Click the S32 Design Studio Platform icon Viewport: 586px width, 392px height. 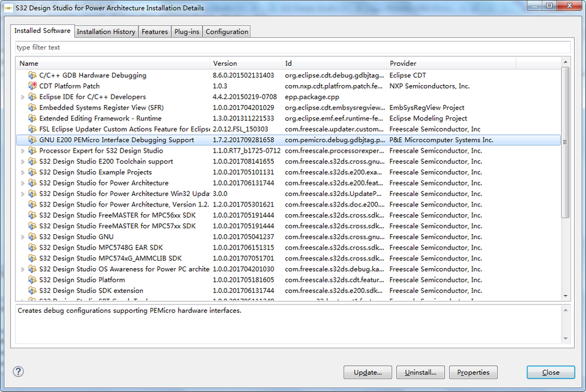click(x=32, y=280)
